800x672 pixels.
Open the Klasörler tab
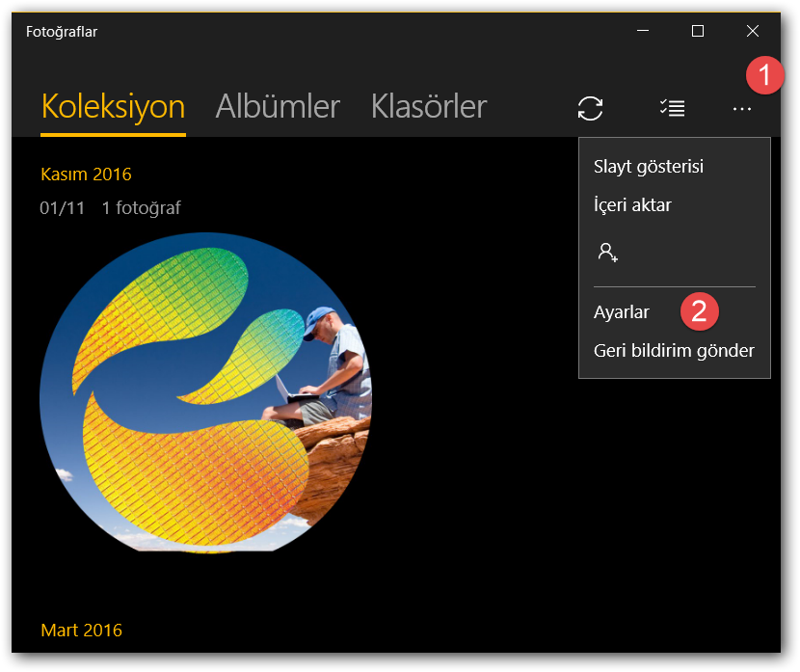[x=429, y=107]
